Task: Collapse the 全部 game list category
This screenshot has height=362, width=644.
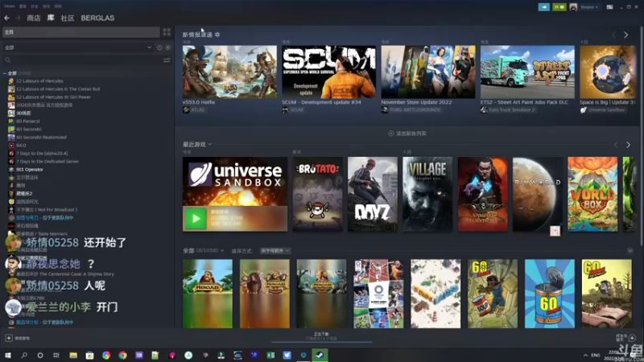Action: tap(5, 73)
